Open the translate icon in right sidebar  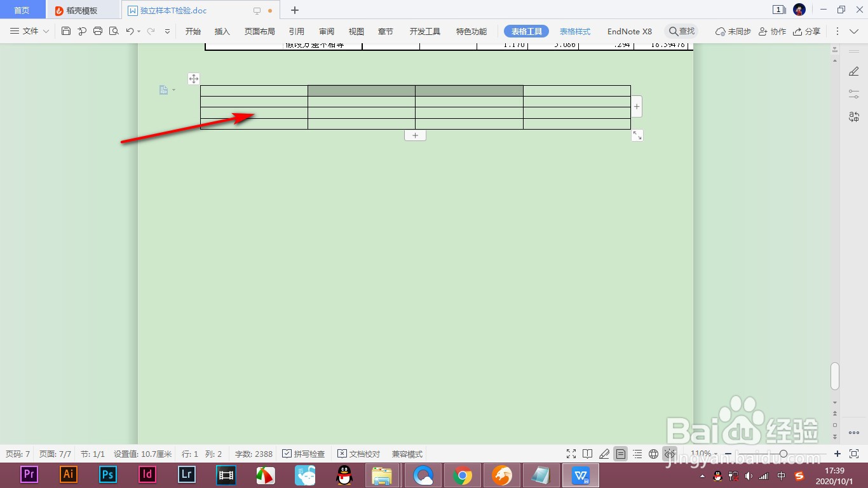click(x=854, y=117)
